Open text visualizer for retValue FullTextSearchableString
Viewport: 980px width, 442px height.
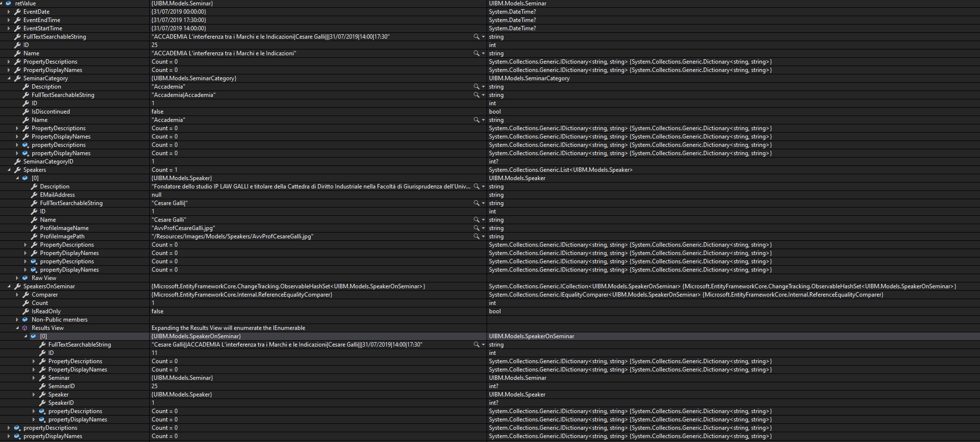click(477, 36)
